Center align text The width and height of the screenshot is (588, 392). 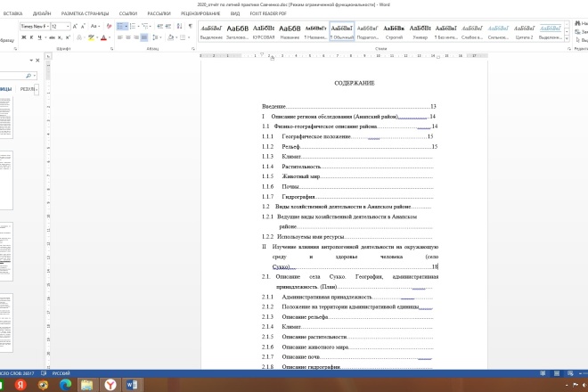(x=128, y=37)
